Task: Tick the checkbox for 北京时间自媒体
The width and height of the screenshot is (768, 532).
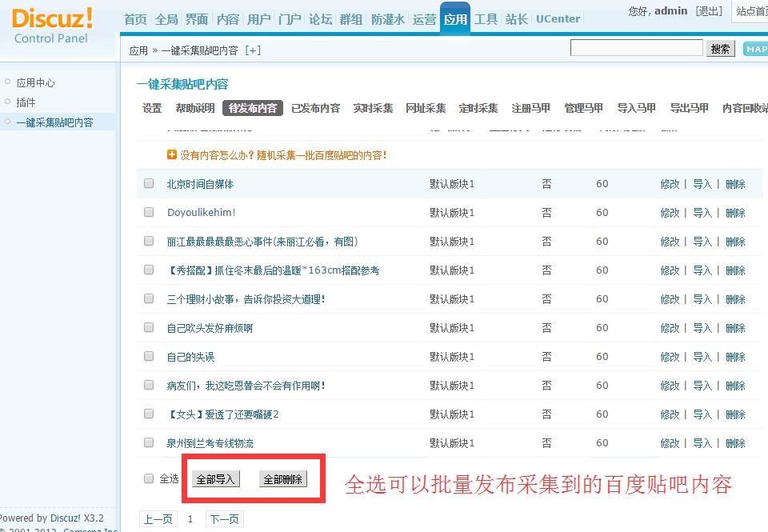Action: click(x=149, y=183)
